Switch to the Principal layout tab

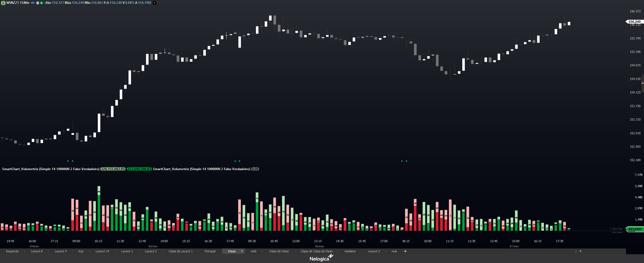pos(210,251)
